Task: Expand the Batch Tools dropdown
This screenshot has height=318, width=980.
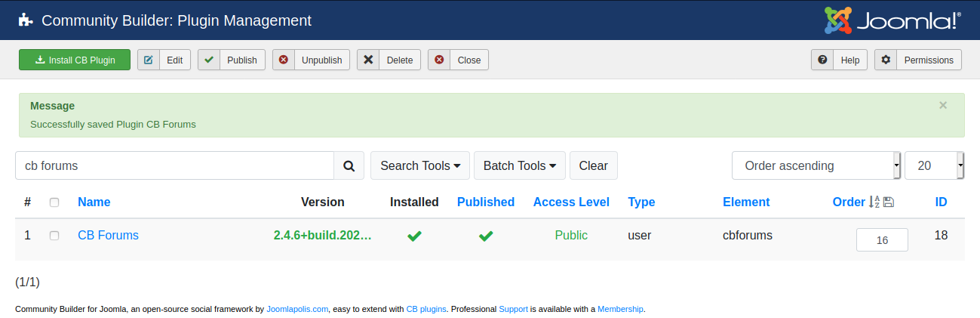Action: click(520, 165)
